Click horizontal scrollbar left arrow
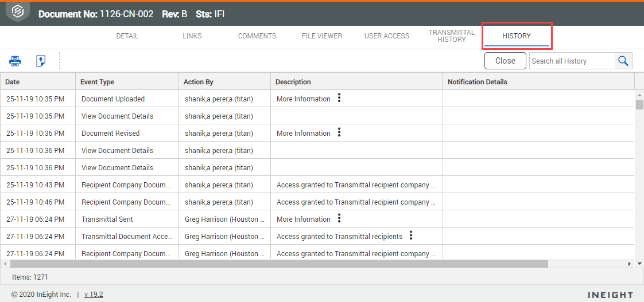 point(5,264)
